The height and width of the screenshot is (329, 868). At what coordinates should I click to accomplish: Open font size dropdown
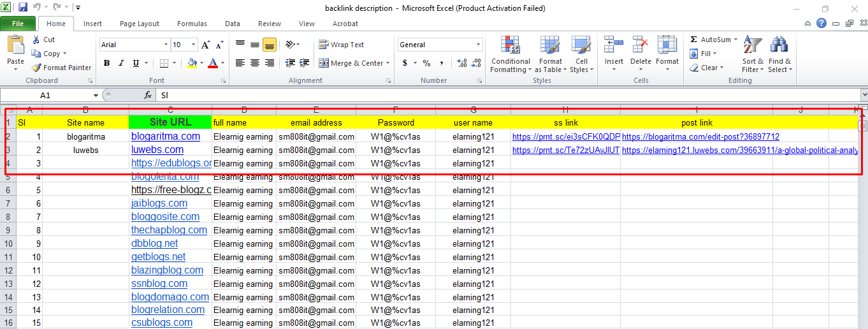click(194, 45)
